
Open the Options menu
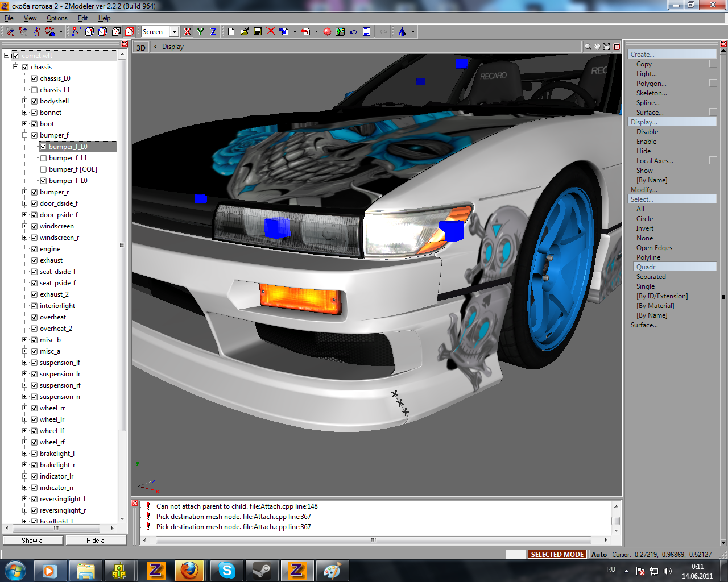point(57,18)
